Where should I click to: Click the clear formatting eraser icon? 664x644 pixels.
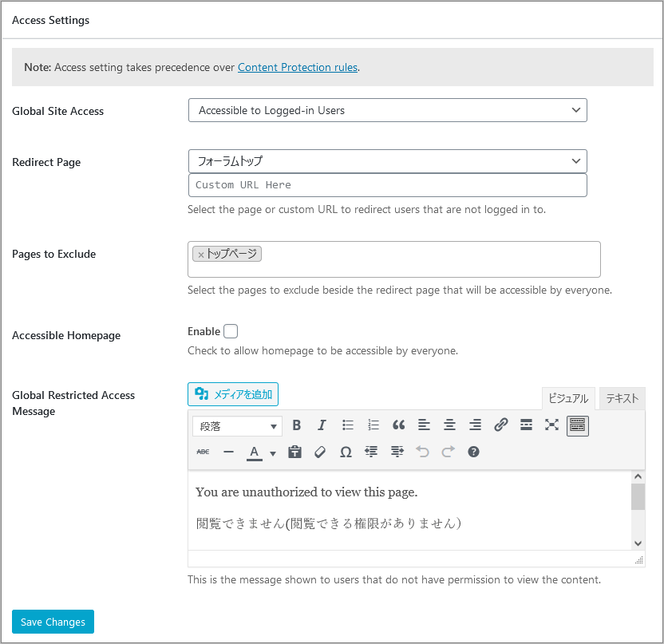pyautogui.click(x=320, y=452)
